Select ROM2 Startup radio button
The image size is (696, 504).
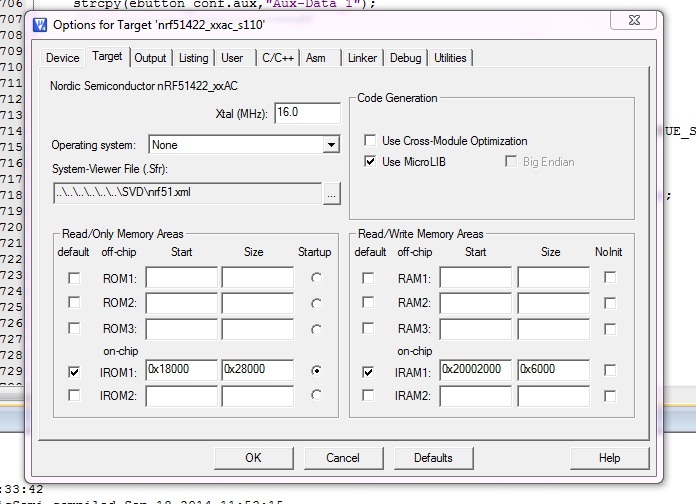tap(316, 304)
